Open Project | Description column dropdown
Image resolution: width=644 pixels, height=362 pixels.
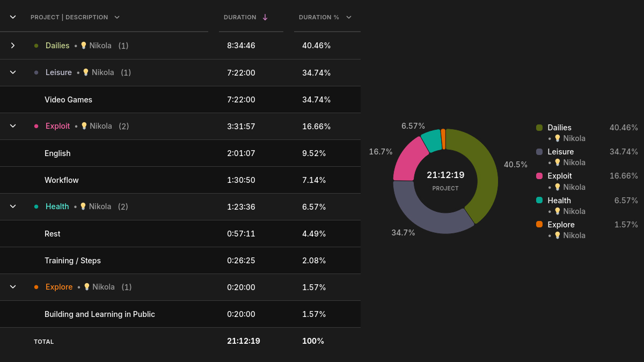[x=117, y=17]
